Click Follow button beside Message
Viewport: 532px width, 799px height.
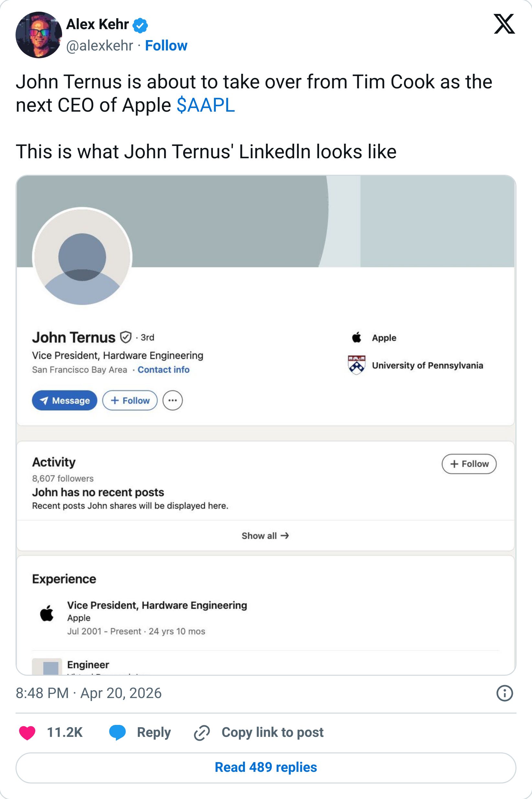[x=130, y=401]
